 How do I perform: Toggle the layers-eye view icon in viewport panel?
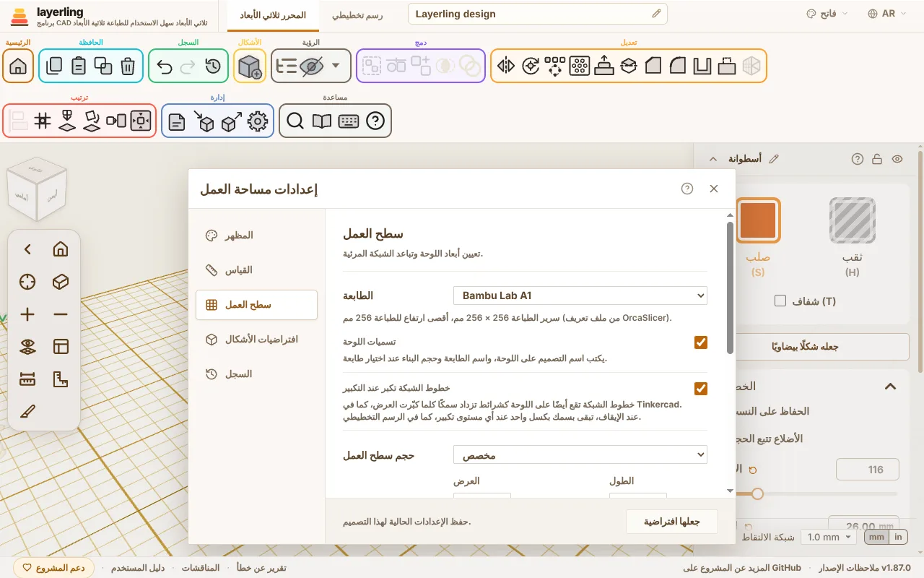pyautogui.click(x=27, y=347)
